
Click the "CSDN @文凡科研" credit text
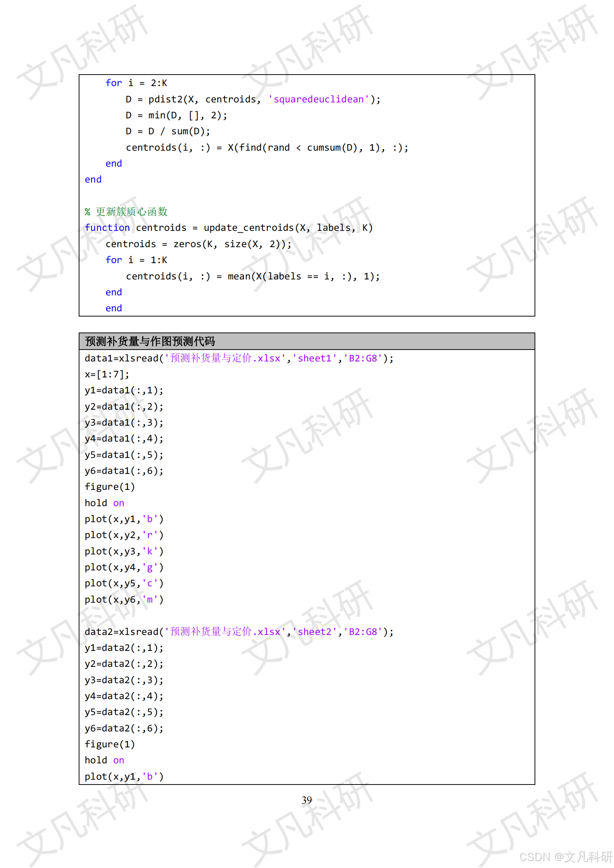[566, 856]
